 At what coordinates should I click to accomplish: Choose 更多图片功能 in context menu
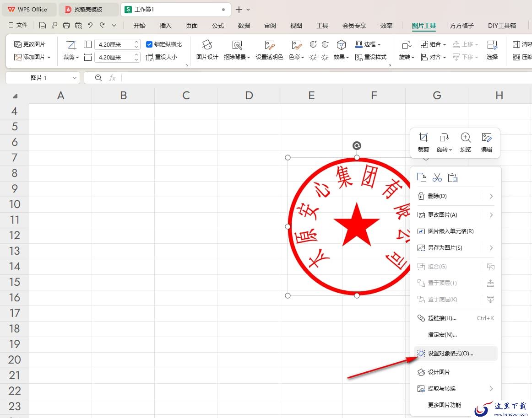pyautogui.click(x=444, y=405)
